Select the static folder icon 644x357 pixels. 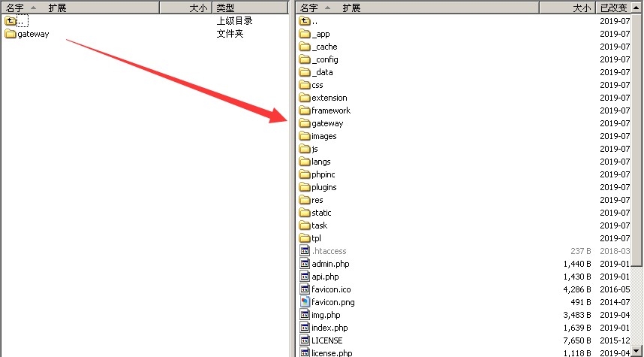click(x=304, y=212)
